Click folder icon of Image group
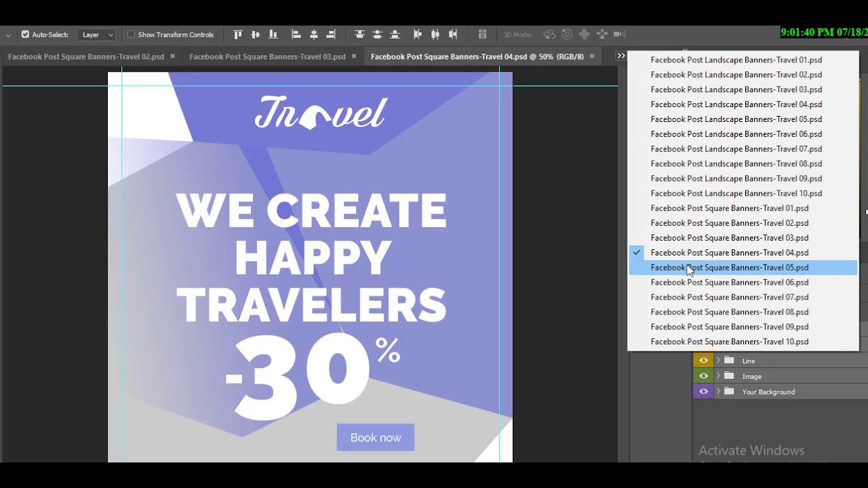868x488 pixels. pos(729,376)
